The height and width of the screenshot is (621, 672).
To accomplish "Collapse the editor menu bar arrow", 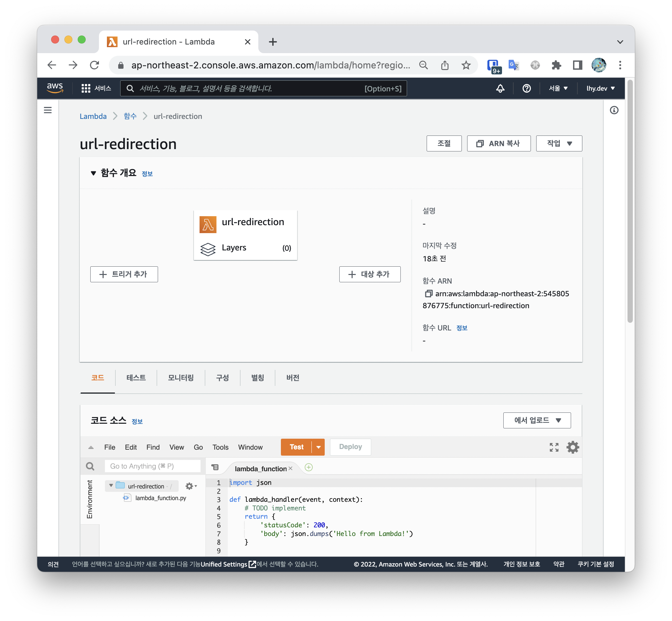I will tap(91, 447).
